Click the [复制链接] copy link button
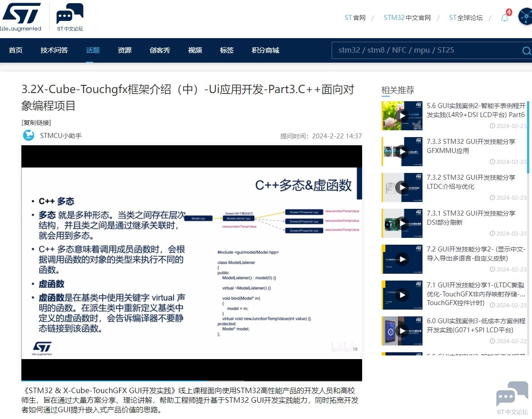The height and width of the screenshot is (419, 532). point(36,123)
